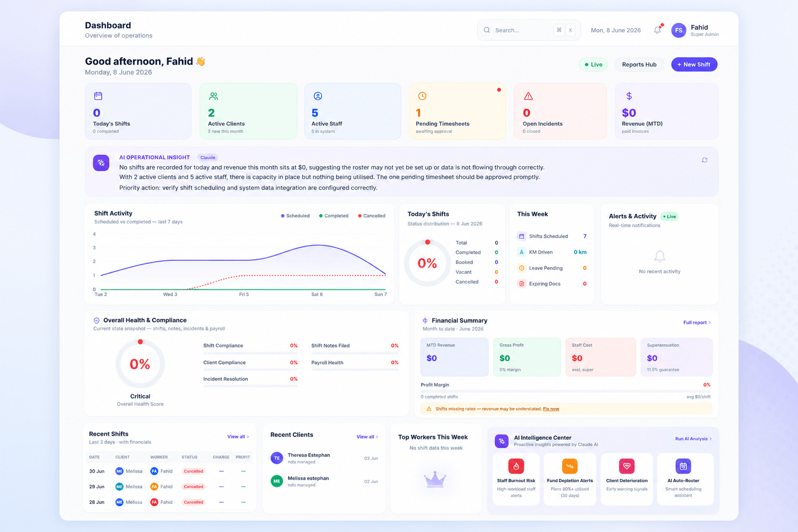Click the Live status pill
The height and width of the screenshot is (532, 798).
593,64
